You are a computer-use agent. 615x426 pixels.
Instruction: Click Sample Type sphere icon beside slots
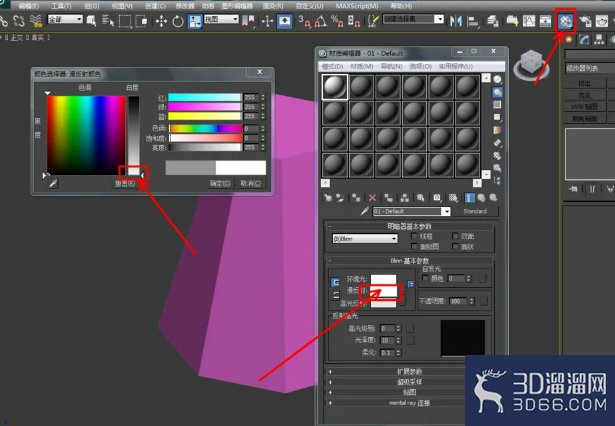[x=497, y=79]
